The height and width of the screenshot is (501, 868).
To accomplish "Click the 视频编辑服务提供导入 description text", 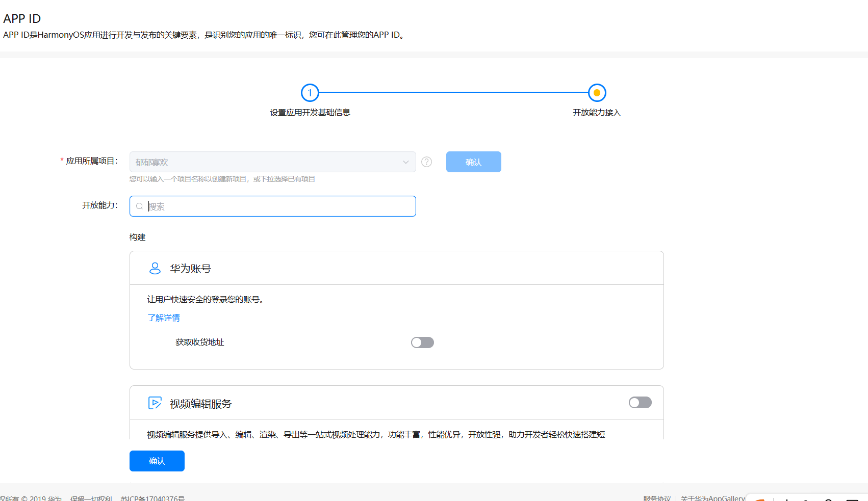I will point(376,435).
